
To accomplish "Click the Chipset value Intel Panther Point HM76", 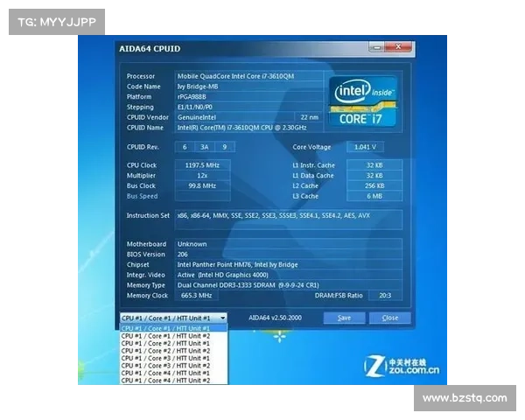I will click(288, 264).
